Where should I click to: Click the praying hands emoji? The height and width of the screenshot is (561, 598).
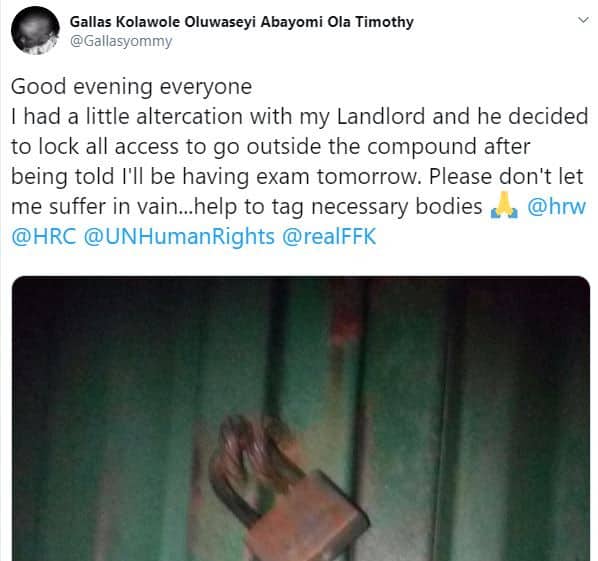504,206
